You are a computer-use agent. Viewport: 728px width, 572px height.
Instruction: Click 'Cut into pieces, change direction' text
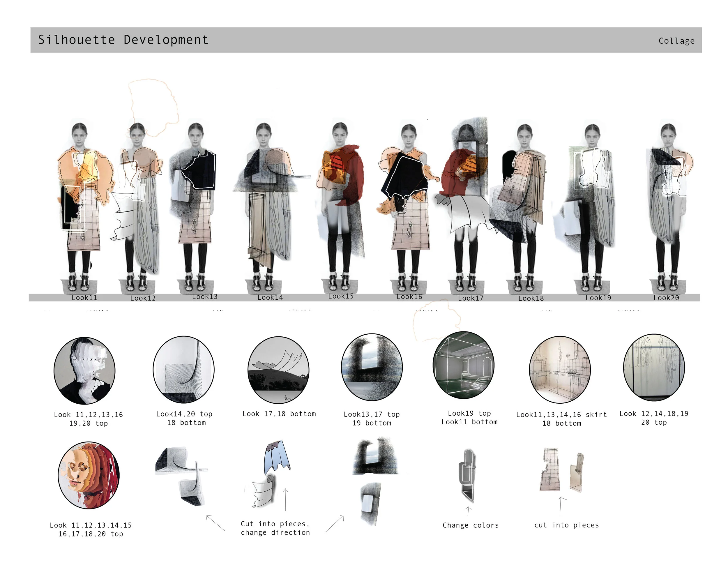275,528
